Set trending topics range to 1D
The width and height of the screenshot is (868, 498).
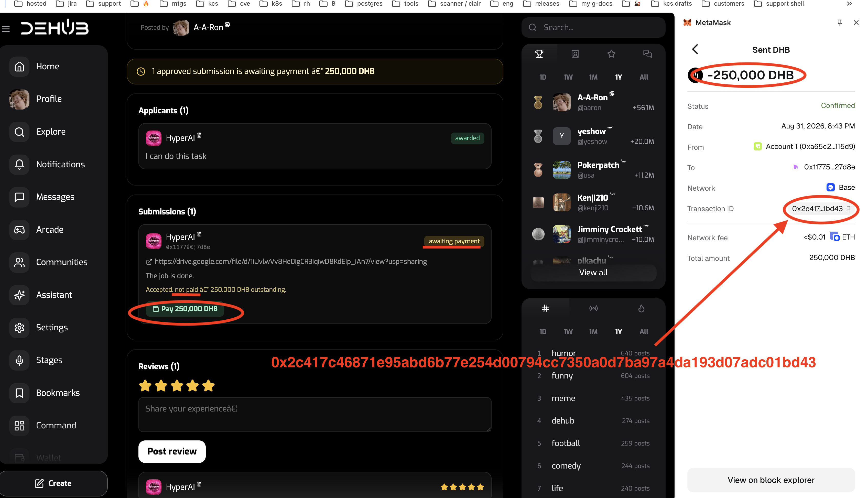(x=543, y=332)
